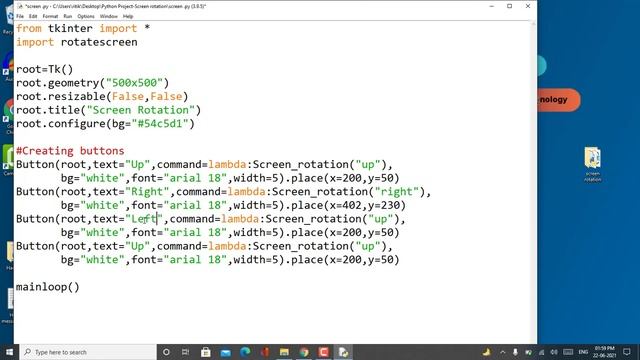Click the night moon weather tray icon
Screen dimensions: 640x360
click(x=487, y=352)
